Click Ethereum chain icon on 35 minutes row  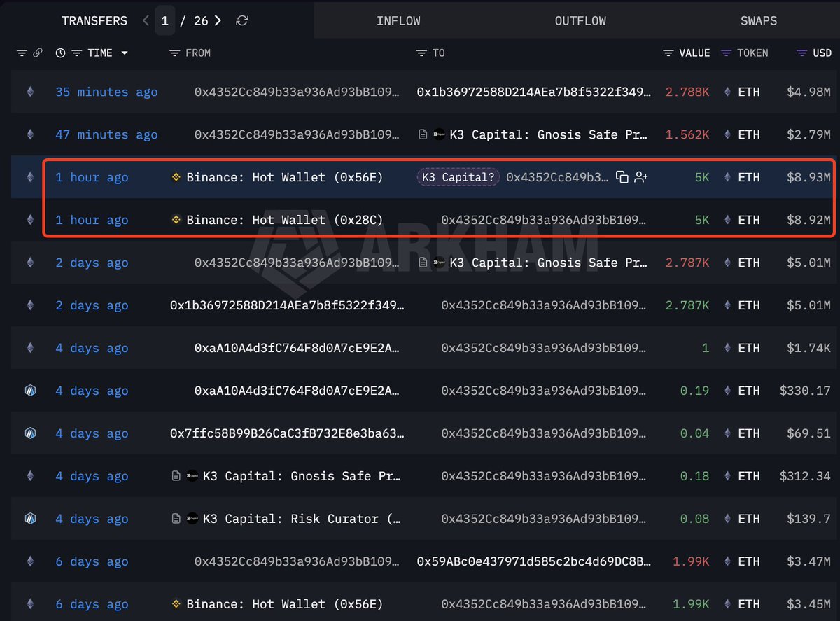tap(30, 92)
